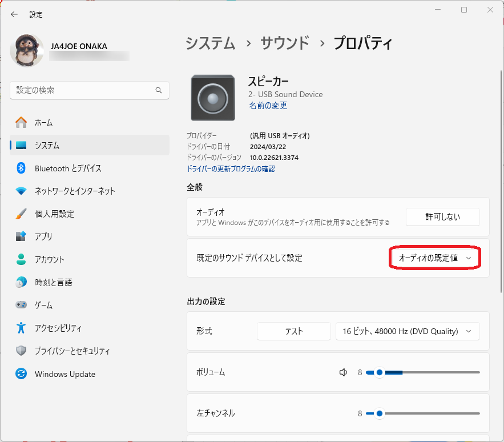
Task: Expand the オーディオの既定値 dropdown
Action: tap(435, 258)
